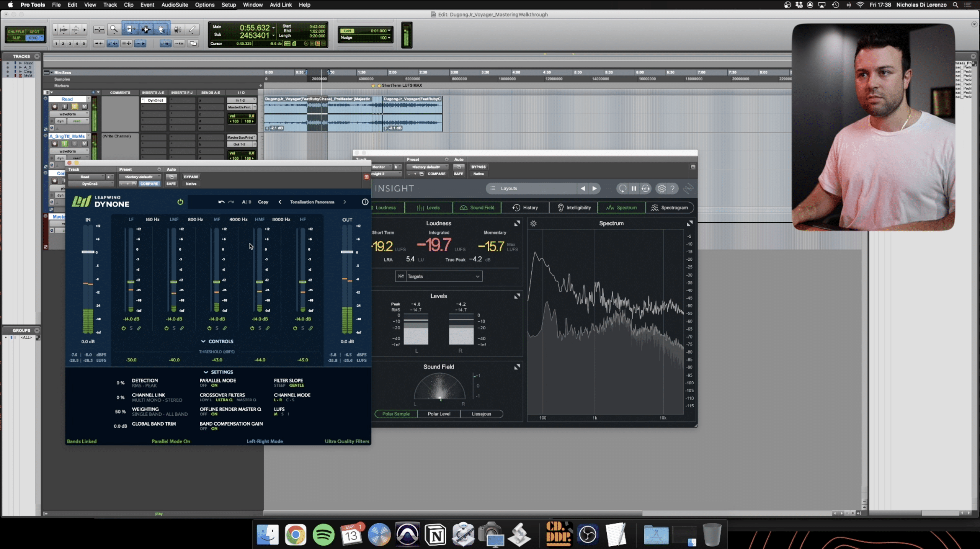Select the Scrubber speaker tool

pyautogui.click(x=177, y=29)
